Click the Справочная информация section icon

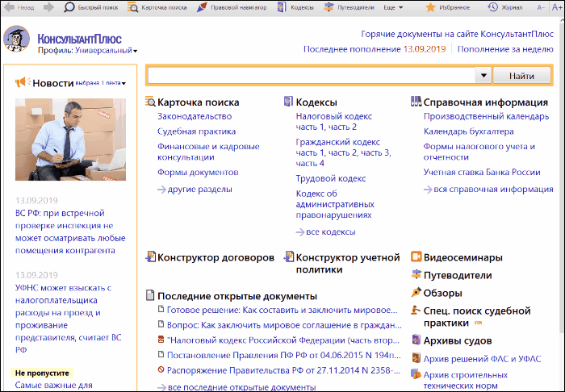[x=416, y=102]
